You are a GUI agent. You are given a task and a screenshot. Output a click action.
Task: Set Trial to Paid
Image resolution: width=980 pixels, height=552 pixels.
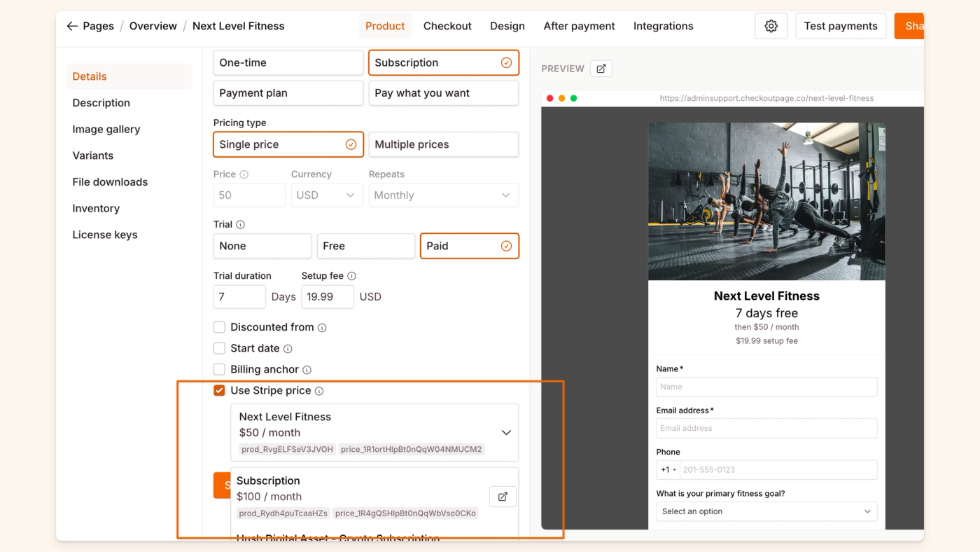470,246
